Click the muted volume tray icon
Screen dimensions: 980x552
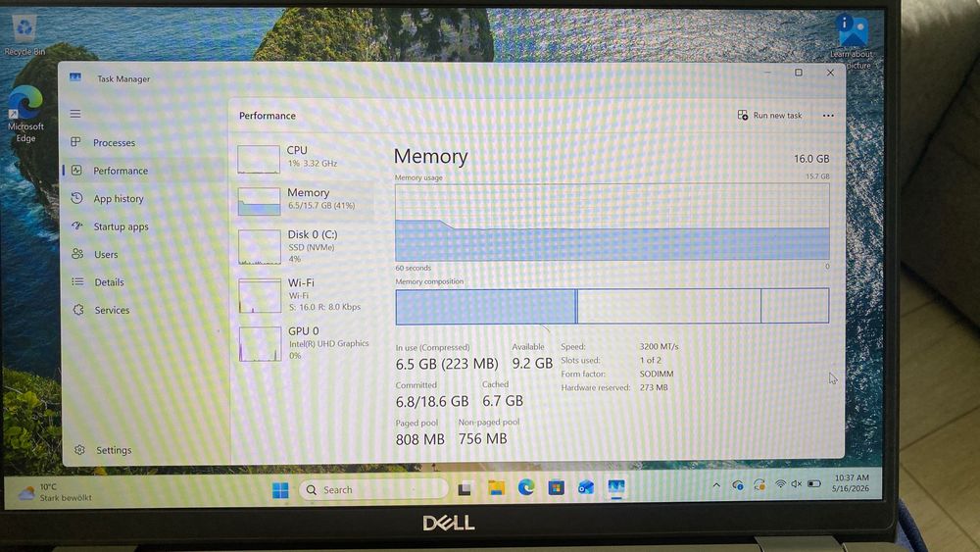pos(796,484)
